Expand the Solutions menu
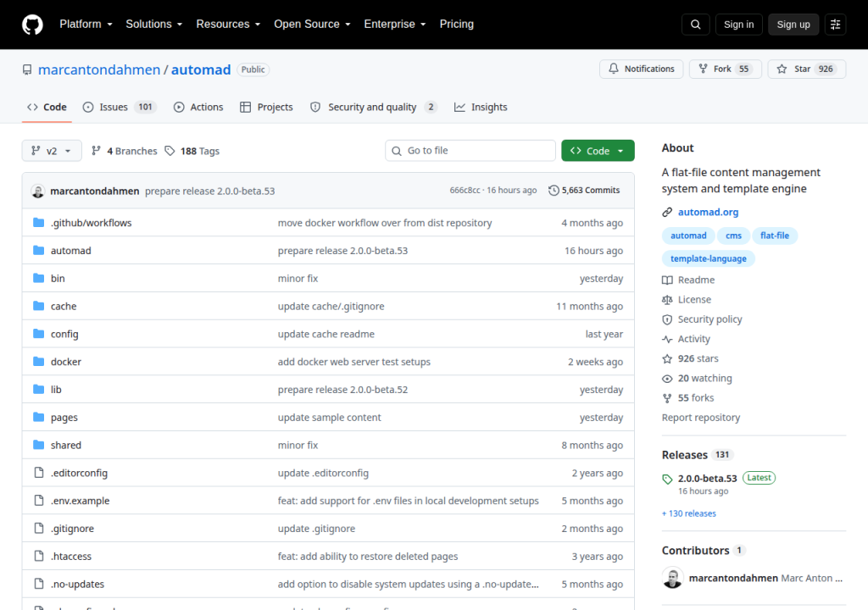The height and width of the screenshot is (610, 868). [154, 25]
